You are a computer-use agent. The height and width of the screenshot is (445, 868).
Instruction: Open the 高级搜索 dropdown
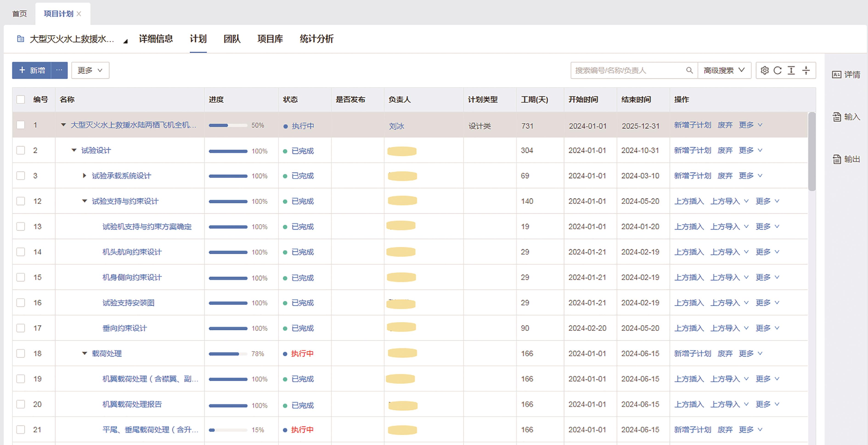tap(724, 71)
